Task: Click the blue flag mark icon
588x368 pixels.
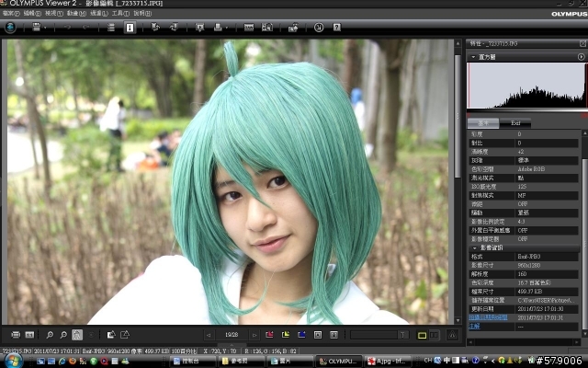Action: [301, 335]
